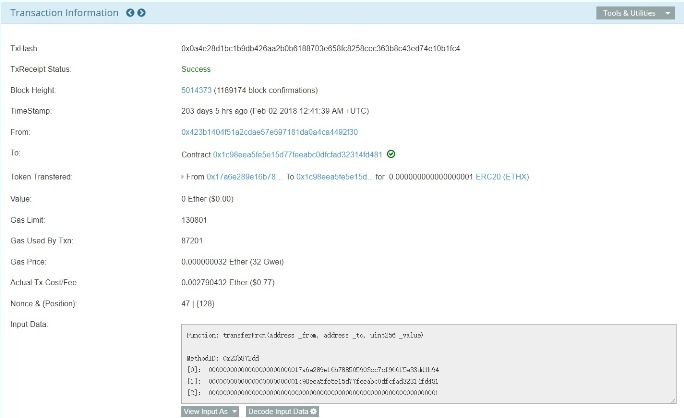684x418 pixels.
Task: Click the gear icon on Decode Input Data
Action: 313,411
